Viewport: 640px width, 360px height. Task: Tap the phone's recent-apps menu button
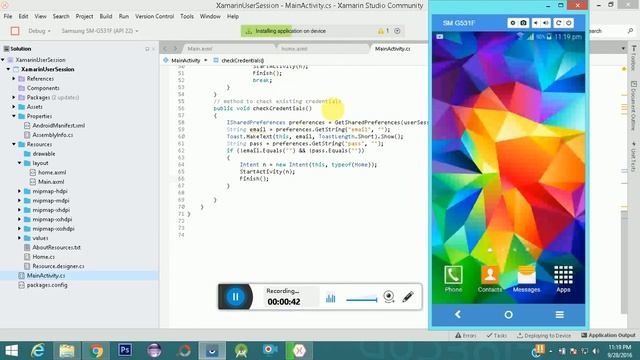[560, 314]
